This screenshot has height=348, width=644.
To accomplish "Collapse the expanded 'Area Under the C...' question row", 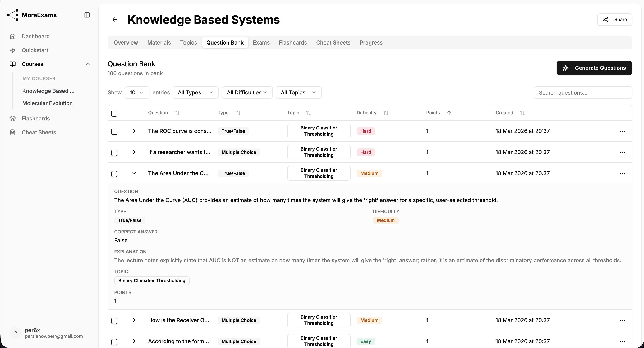I will click(134, 173).
